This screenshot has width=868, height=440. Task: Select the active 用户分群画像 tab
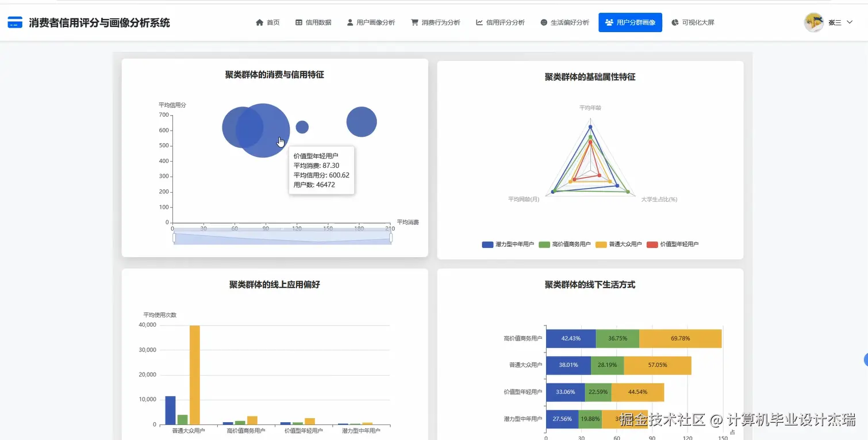click(630, 22)
